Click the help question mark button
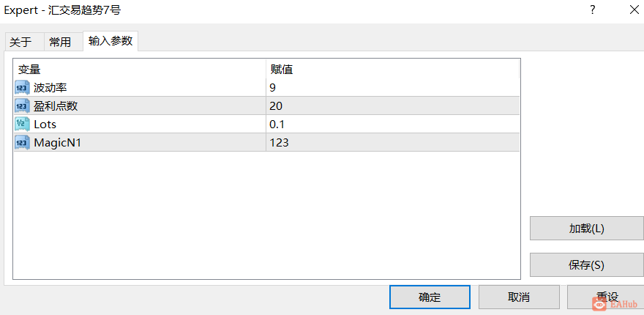Screen dimensions: 644x315 click(592, 10)
